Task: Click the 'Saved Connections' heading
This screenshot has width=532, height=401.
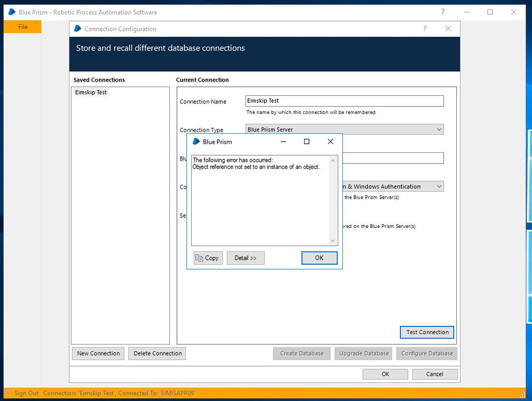Action: tap(99, 80)
